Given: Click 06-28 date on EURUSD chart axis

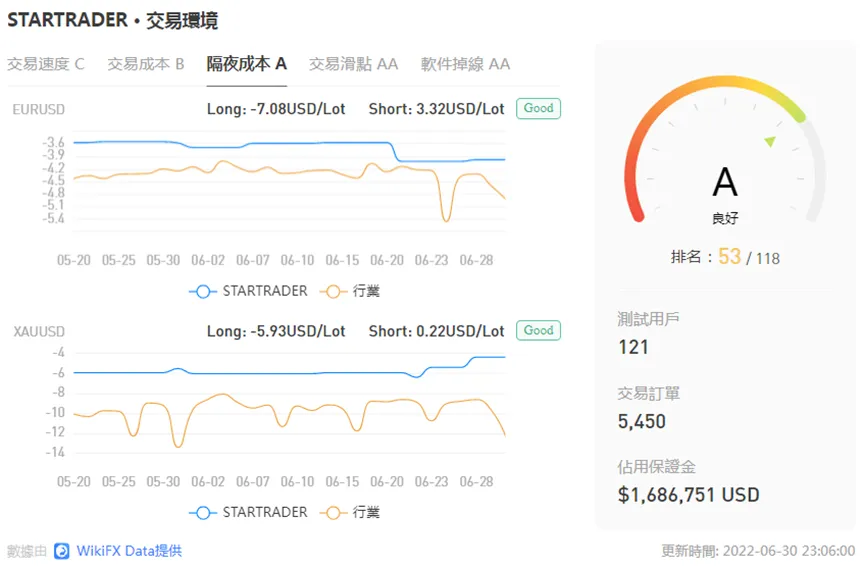Looking at the screenshot, I should (476, 260).
